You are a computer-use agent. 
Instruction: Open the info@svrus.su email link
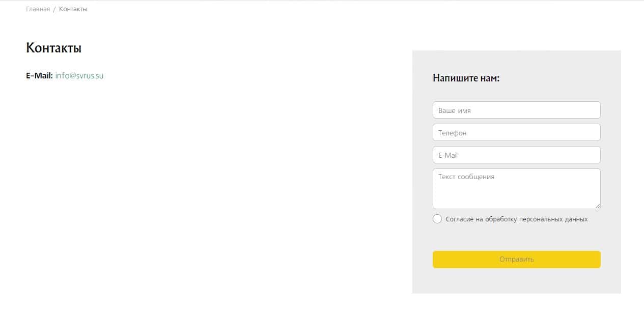(x=79, y=76)
